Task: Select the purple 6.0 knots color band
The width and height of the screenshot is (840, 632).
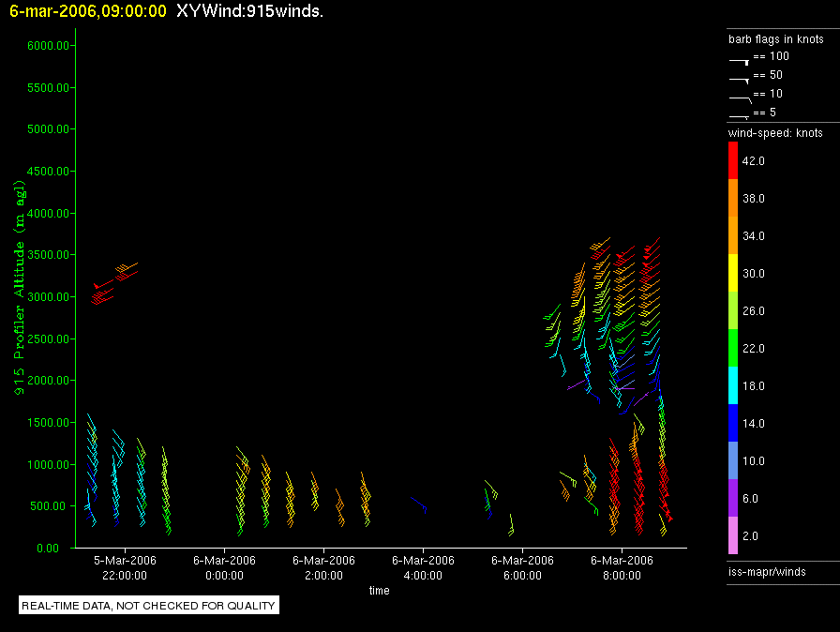Action: 733,499
